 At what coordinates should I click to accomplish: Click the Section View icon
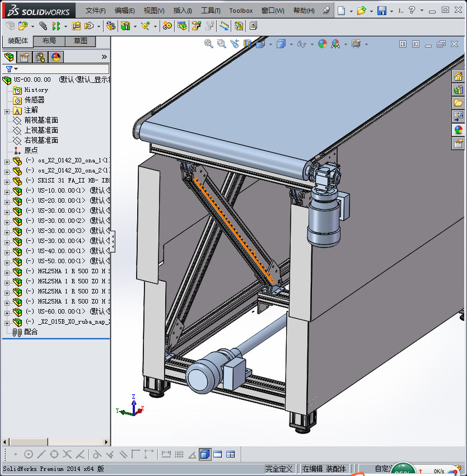pos(247,44)
